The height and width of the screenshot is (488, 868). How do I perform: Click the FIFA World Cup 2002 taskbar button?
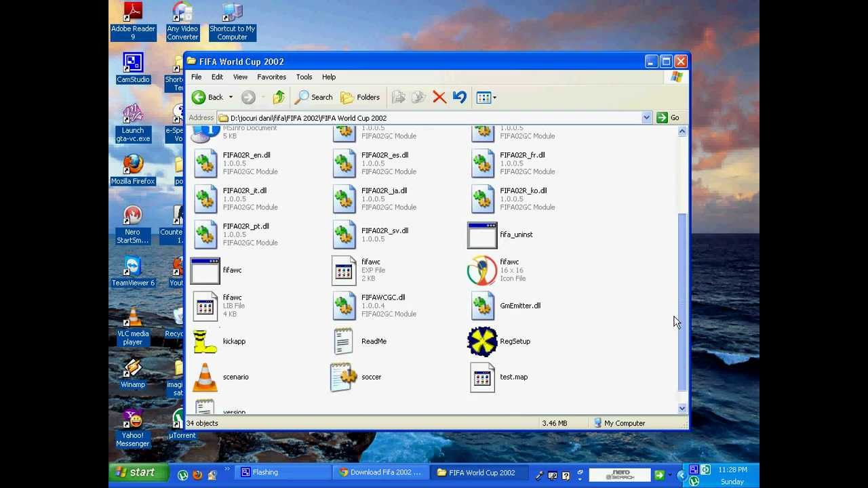pos(479,472)
